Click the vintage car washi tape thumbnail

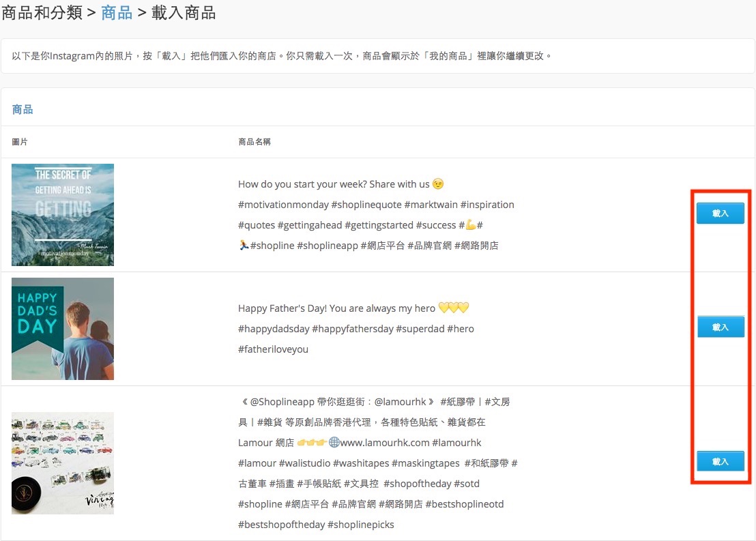click(63, 463)
